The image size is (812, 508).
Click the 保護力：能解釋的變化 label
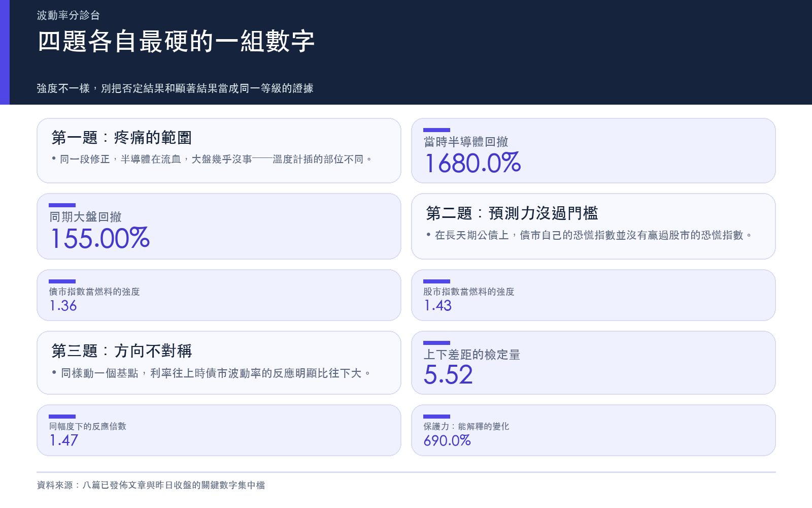(x=466, y=426)
